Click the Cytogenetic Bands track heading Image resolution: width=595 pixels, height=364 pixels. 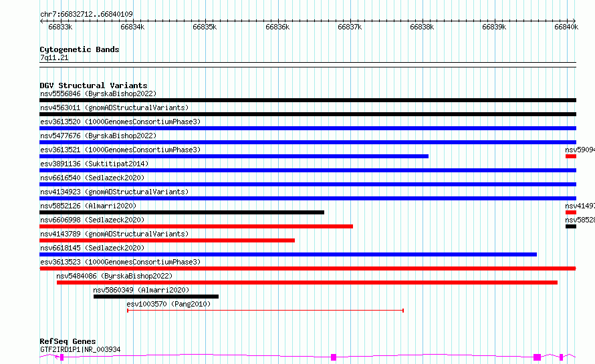pyautogui.click(x=80, y=49)
